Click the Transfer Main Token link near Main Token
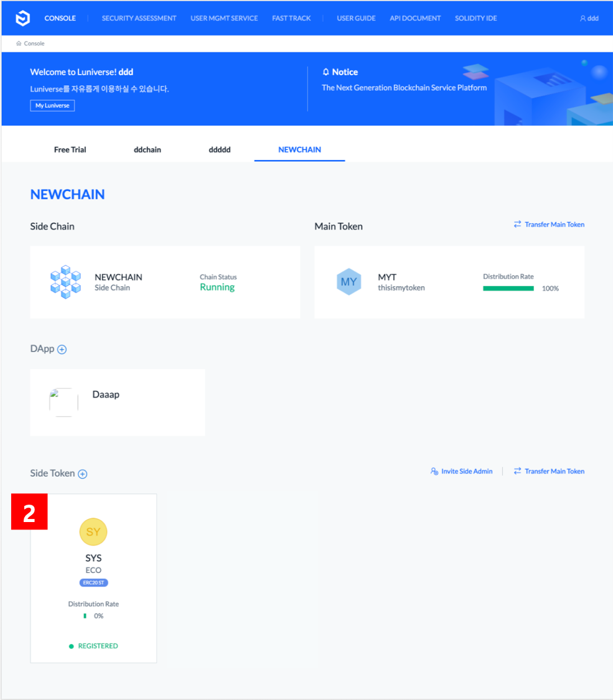 click(555, 225)
